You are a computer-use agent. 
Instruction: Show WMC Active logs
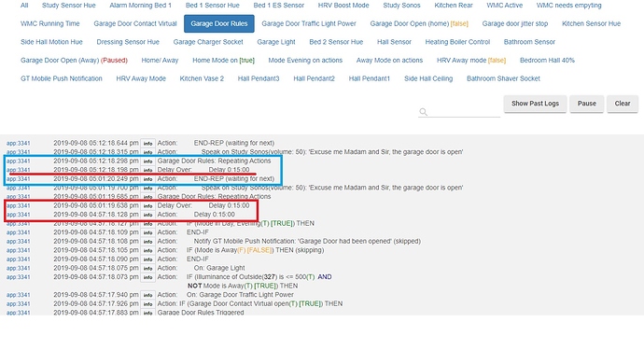pyautogui.click(x=504, y=6)
